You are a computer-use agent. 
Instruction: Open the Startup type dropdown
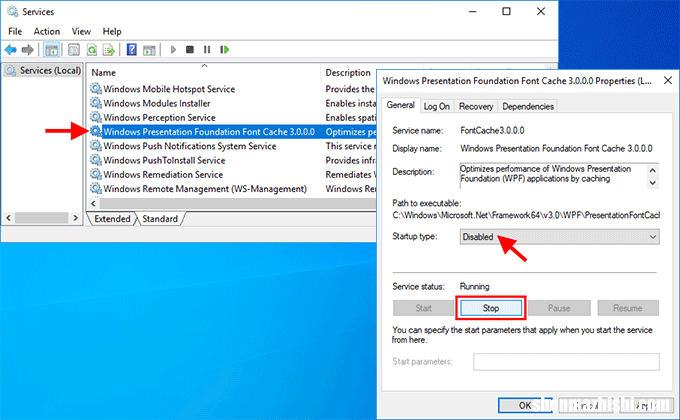[559, 237]
